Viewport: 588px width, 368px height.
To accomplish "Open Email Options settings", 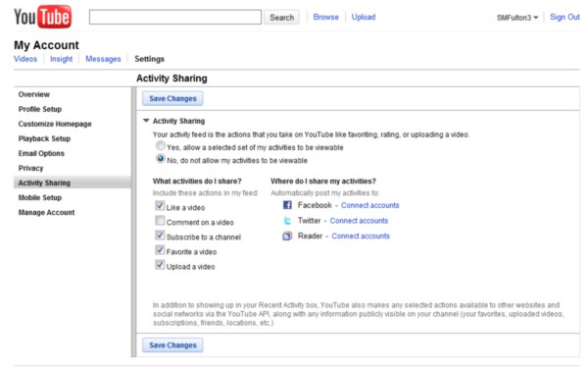I will (41, 153).
